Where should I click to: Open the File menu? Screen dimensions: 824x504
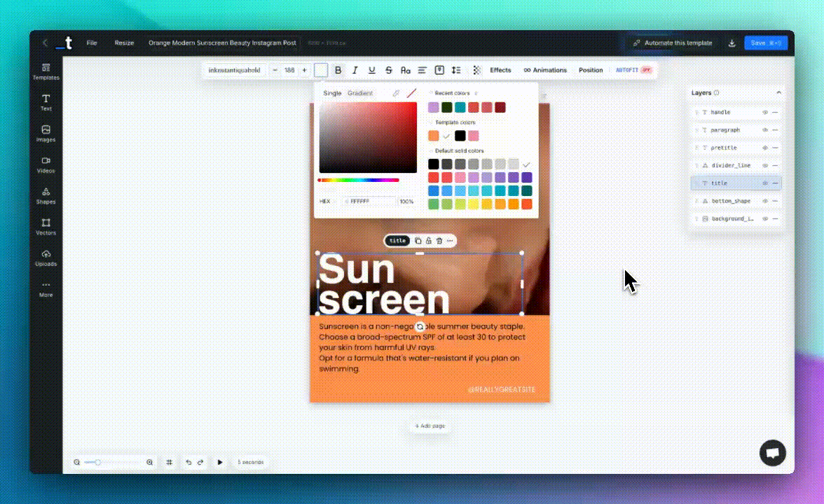click(92, 43)
